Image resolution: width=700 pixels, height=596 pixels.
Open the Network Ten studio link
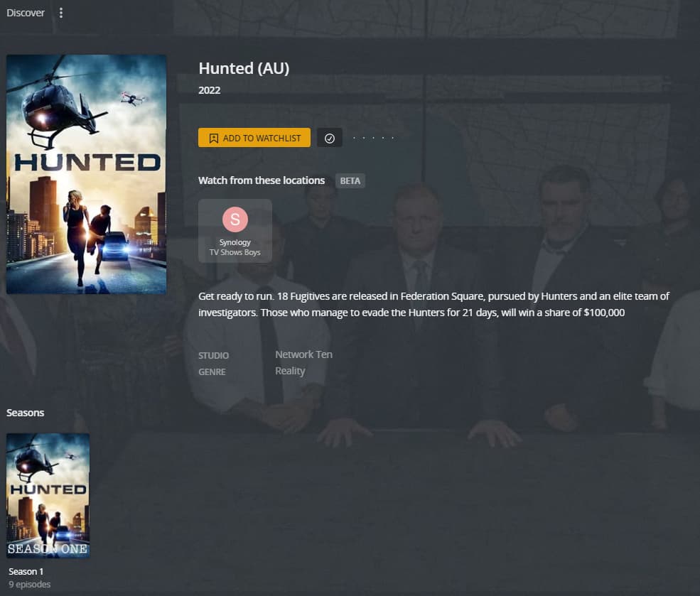click(303, 354)
